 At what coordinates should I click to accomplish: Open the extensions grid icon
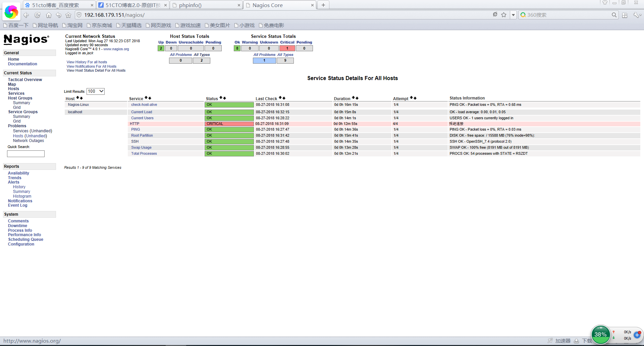pos(625,15)
